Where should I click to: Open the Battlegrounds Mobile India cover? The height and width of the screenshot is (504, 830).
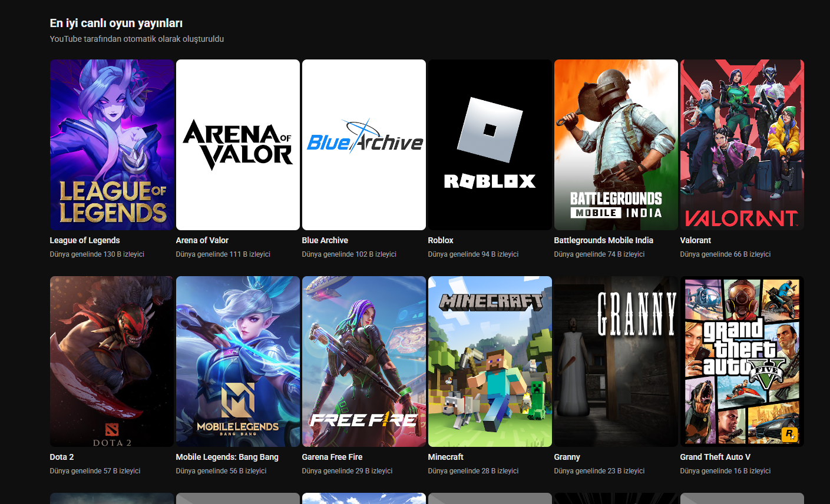616,145
